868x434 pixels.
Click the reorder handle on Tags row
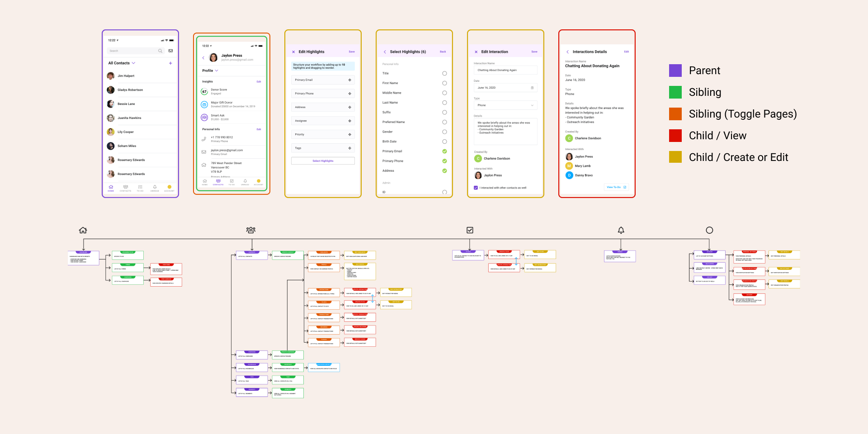pos(349,148)
